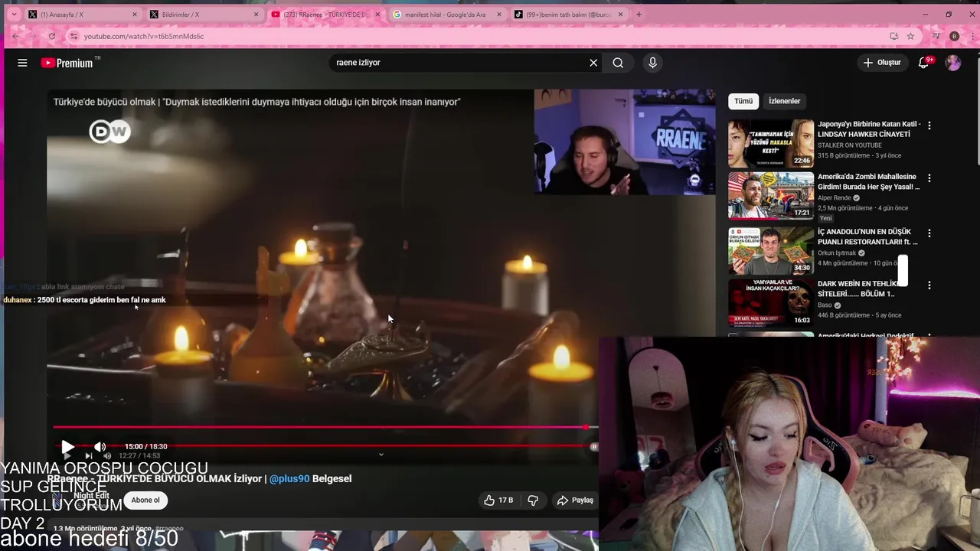Like the video showing 17 B
This screenshot has width=980, height=551.
498,500
